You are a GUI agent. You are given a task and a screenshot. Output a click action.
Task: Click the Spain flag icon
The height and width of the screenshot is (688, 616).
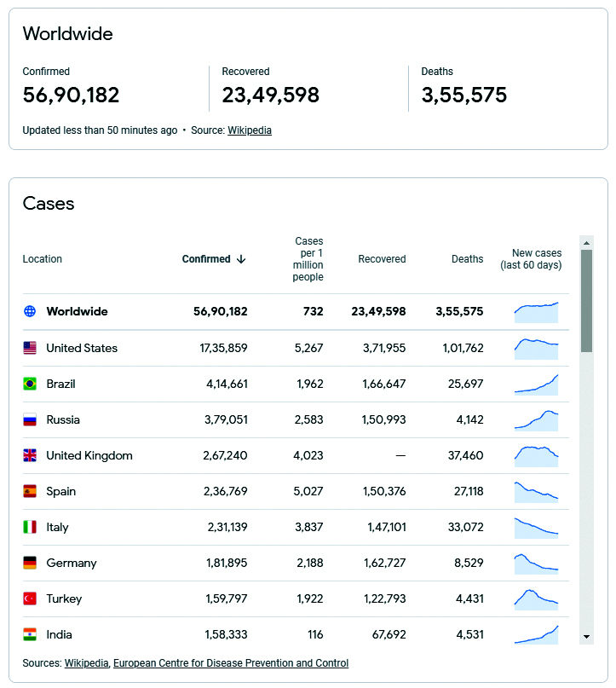30,491
